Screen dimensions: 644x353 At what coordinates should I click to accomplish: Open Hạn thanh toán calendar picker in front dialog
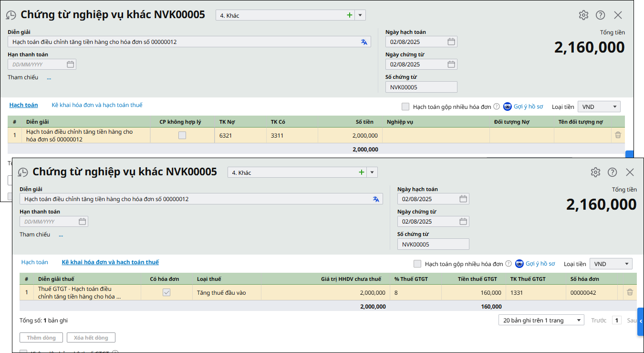click(82, 222)
